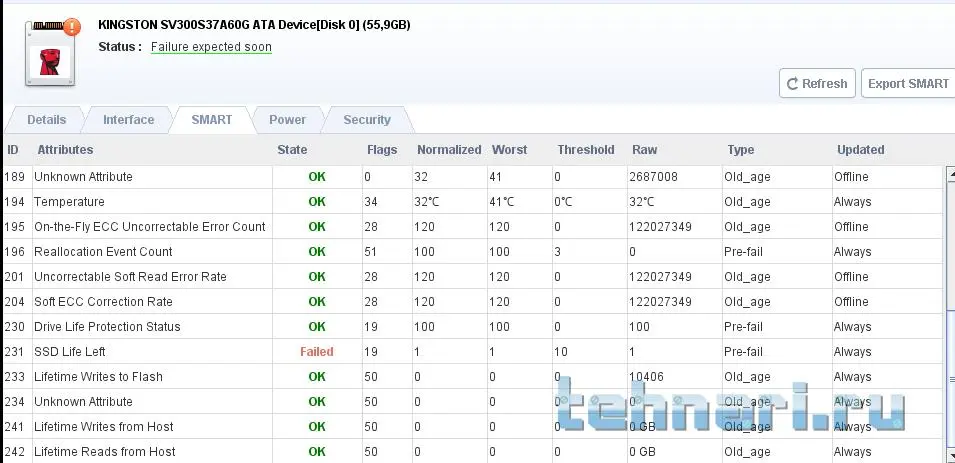This screenshot has width=955, height=463.
Task: Sort by the State column header
Action: 292,150
